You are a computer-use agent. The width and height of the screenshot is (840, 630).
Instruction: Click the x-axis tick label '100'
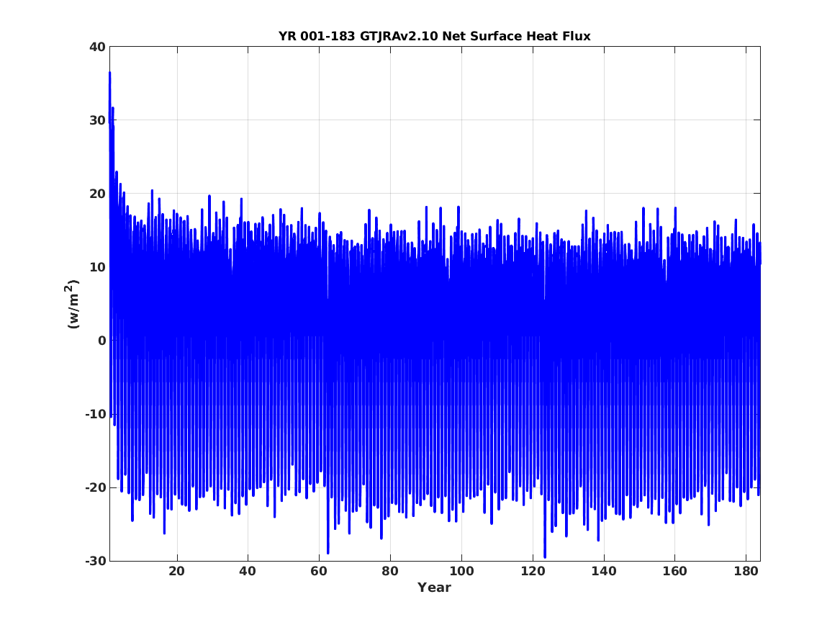tap(461, 571)
